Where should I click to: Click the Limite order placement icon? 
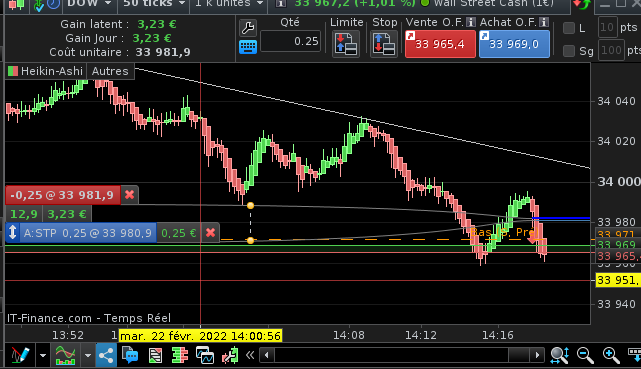(346, 44)
